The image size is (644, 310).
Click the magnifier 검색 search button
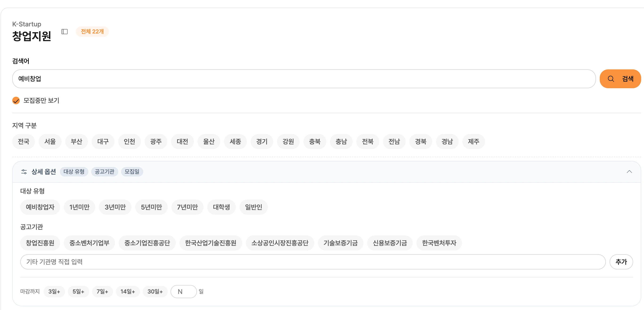click(x=620, y=79)
